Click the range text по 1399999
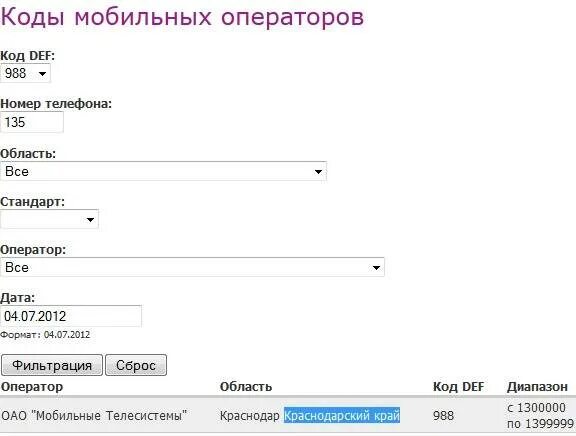This screenshot has width=576, height=436. [540, 424]
